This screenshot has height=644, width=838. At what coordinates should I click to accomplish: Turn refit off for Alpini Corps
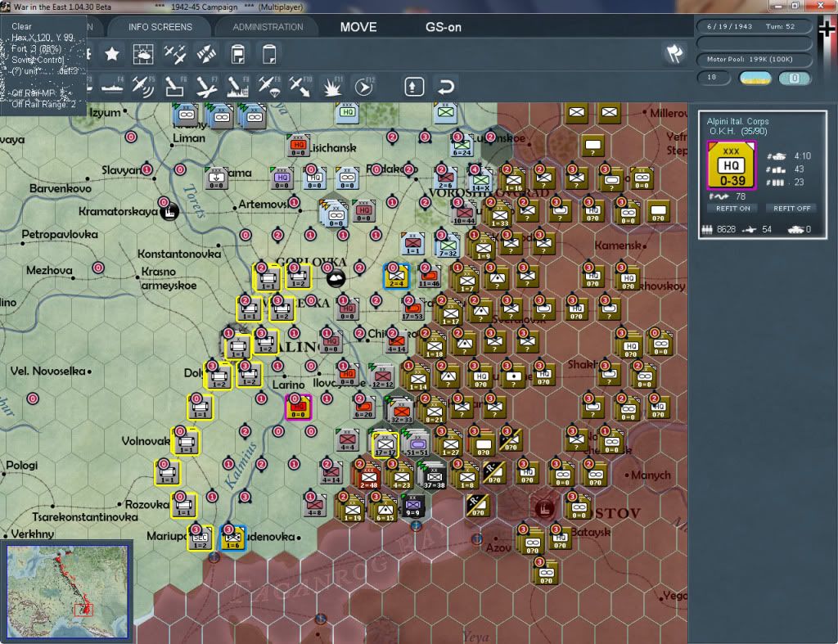pos(791,209)
